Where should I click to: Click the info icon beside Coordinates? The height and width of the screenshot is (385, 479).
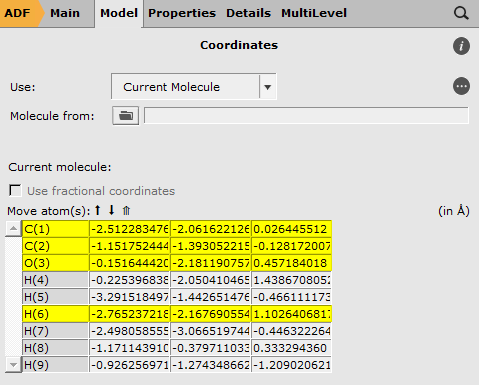click(x=461, y=46)
